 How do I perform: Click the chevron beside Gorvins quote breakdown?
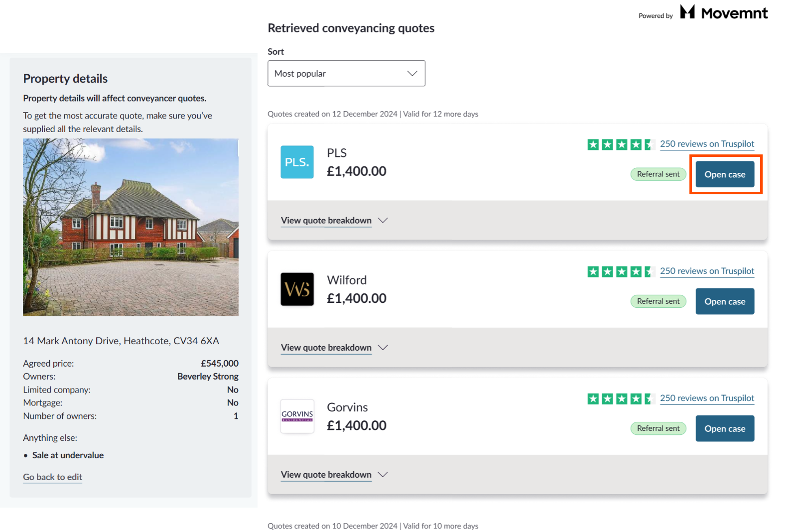(383, 474)
